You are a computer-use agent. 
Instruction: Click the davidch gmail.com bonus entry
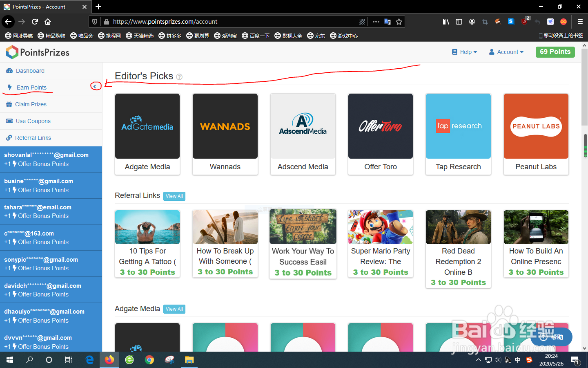(51, 290)
